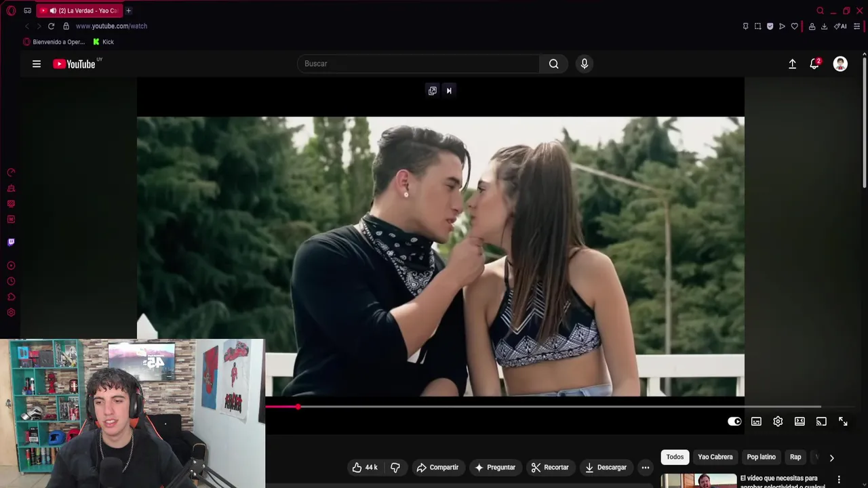Screen dimensions: 868x488
Task: Toggle the ad blocker shield
Action: coord(770,26)
